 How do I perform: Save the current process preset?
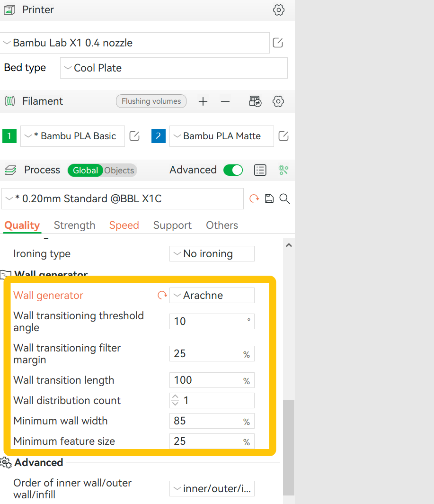[269, 198]
